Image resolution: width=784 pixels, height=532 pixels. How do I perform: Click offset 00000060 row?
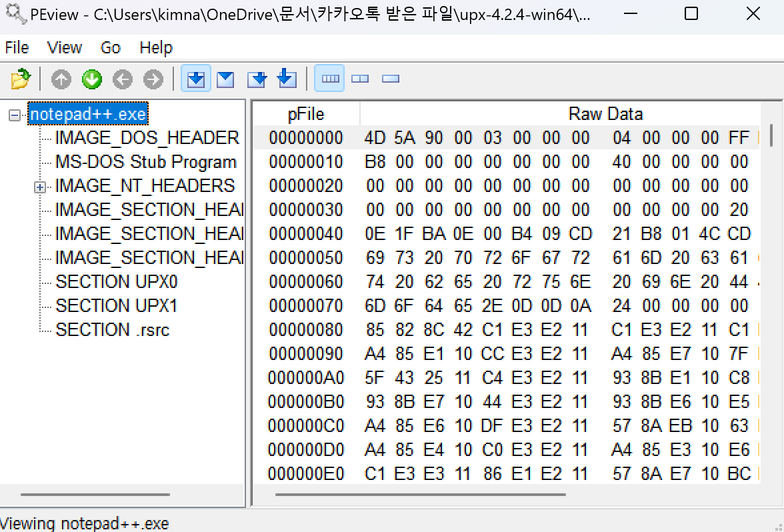(506, 282)
